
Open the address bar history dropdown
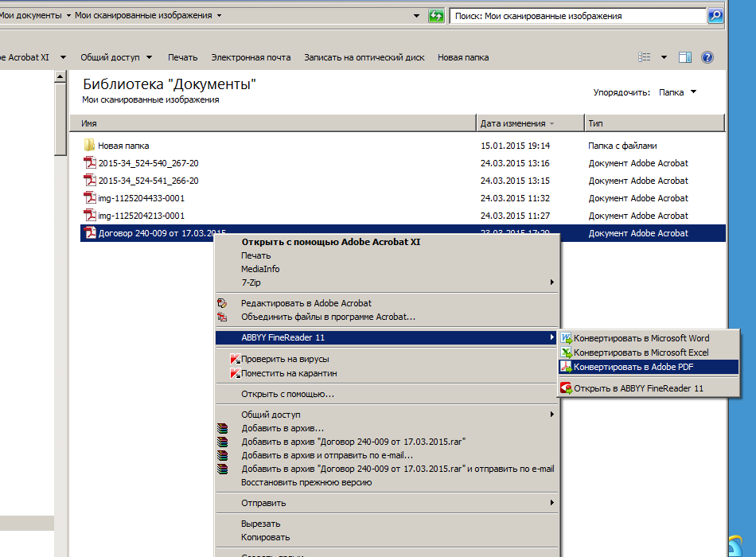416,16
